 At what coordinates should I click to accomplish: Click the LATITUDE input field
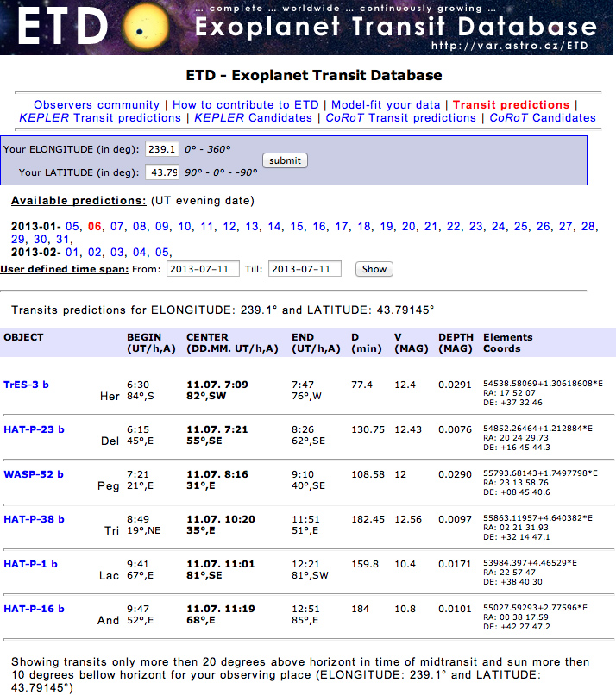(x=162, y=172)
